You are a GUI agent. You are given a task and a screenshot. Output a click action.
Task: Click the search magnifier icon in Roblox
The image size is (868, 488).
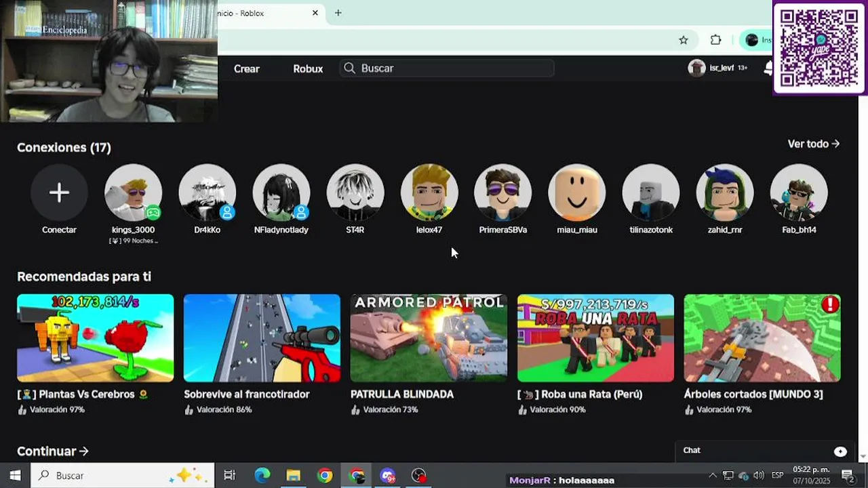[x=349, y=68]
